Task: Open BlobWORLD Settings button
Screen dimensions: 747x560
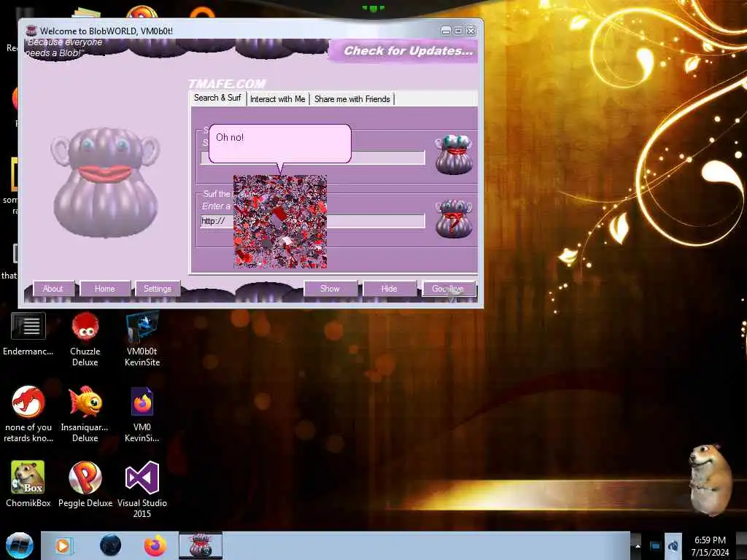Action: (x=158, y=289)
